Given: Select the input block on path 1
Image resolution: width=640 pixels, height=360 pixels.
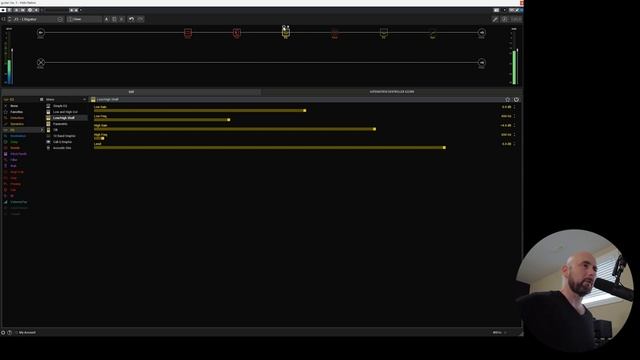Looking at the screenshot, I should click(41, 33).
